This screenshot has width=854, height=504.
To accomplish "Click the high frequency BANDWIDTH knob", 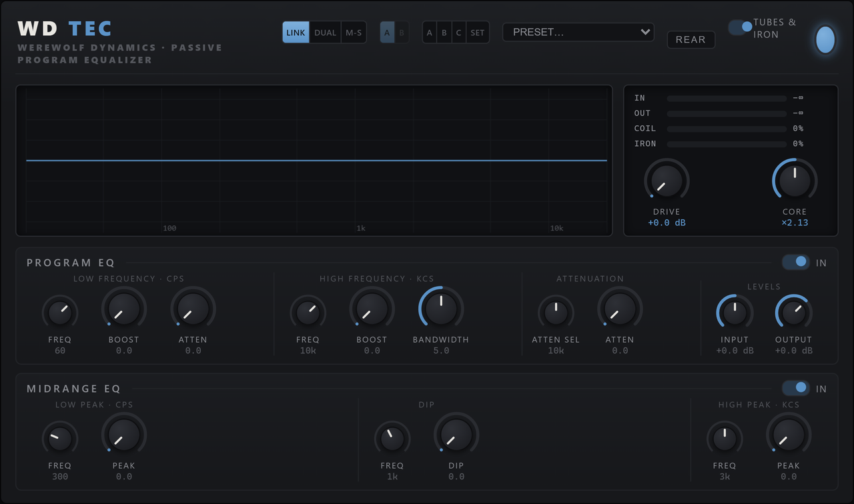I will coord(441,309).
